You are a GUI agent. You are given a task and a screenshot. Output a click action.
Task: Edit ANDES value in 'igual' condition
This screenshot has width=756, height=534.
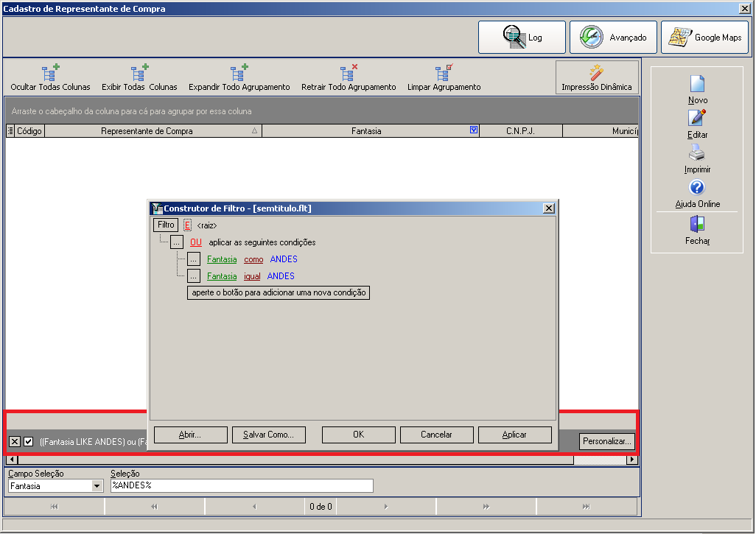point(281,276)
